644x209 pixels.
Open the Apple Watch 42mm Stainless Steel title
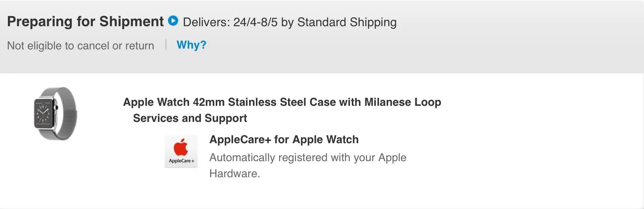[282, 102]
